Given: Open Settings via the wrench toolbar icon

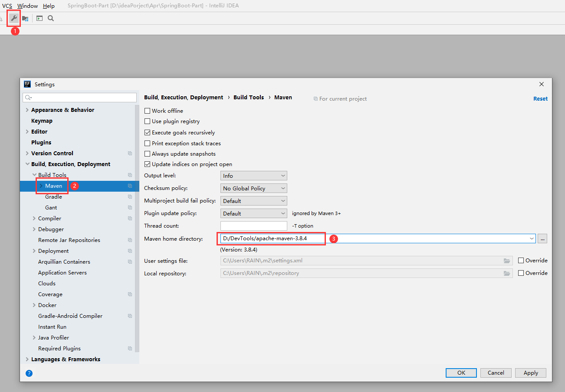Looking at the screenshot, I should tap(14, 18).
